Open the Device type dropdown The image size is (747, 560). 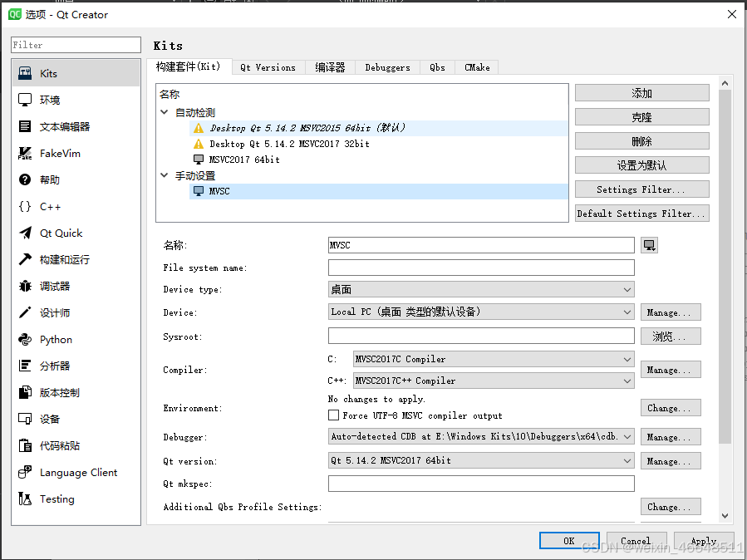pyautogui.click(x=481, y=289)
